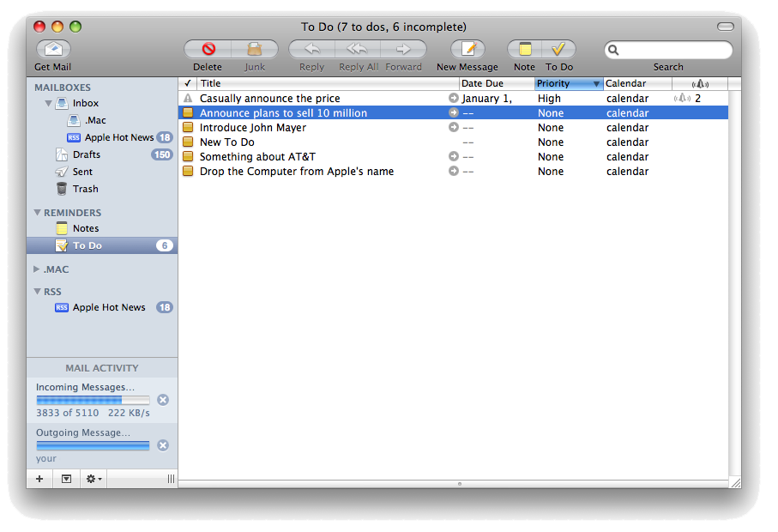Cancel the Outgoing Message activity
This screenshot has height=532, width=778.
click(163, 445)
